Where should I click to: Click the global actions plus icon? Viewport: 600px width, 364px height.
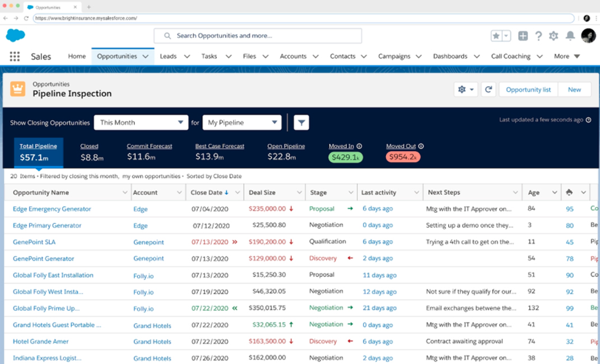click(523, 36)
